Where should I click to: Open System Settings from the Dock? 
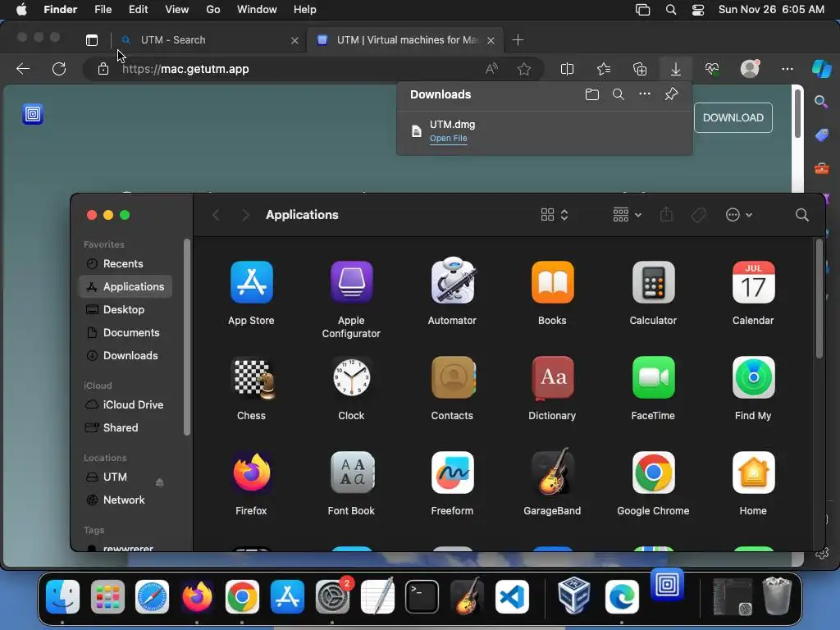pos(332,596)
